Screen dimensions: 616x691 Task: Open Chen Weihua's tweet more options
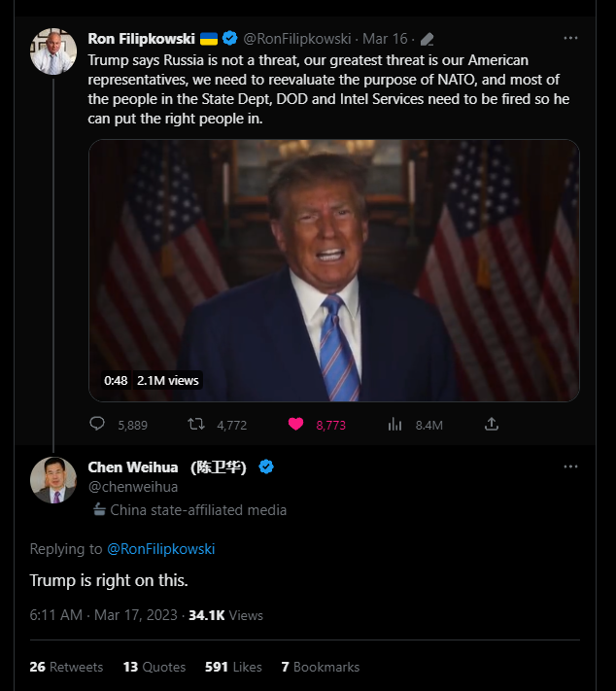click(571, 466)
